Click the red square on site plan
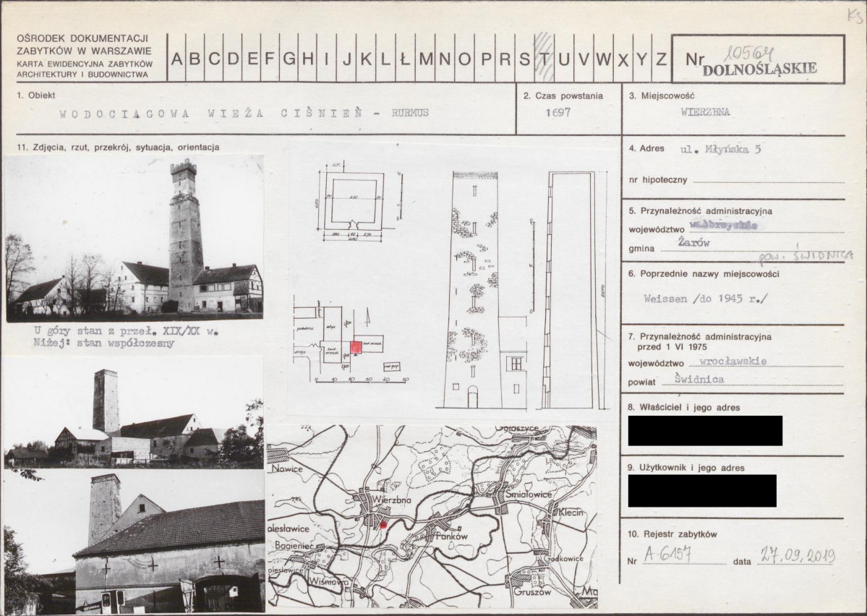This screenshot has height=616, width=867. (x=356, y=347)
